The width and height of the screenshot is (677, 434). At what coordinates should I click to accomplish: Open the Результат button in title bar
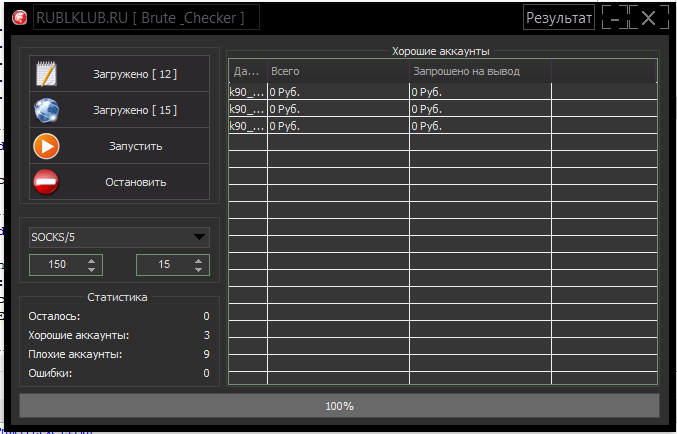[x=559, y=18]
